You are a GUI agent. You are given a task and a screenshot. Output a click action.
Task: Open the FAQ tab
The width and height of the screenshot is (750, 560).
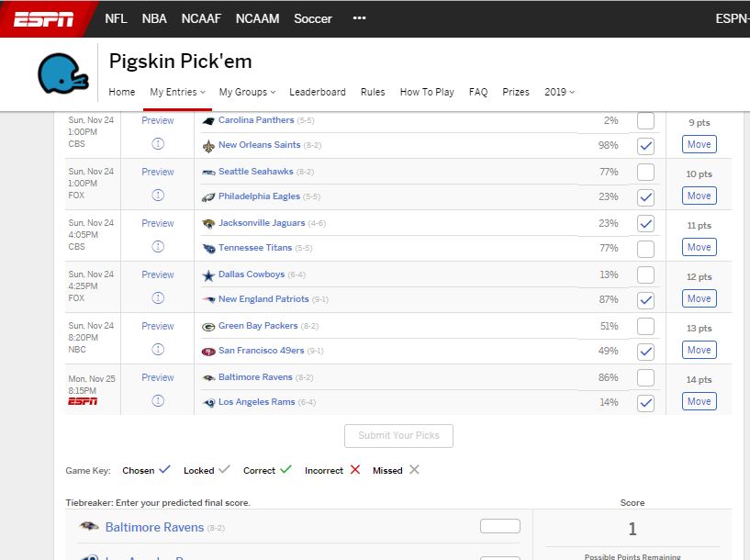coord(478,92)
